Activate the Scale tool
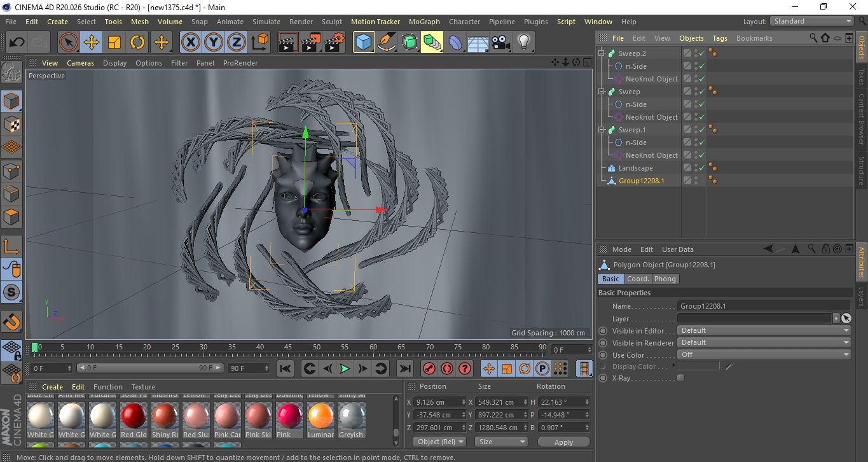Viewport: 868px width, 462px height. click(x=114, y=43)
